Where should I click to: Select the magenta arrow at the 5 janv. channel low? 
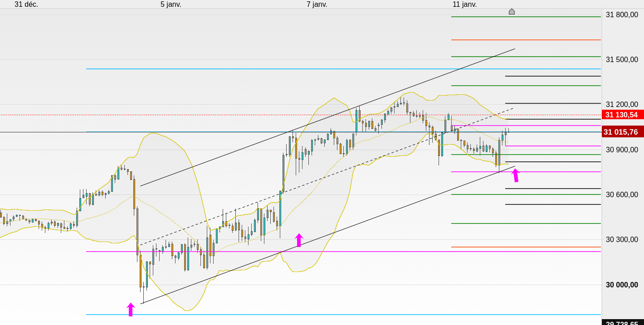tap(131, 310)
